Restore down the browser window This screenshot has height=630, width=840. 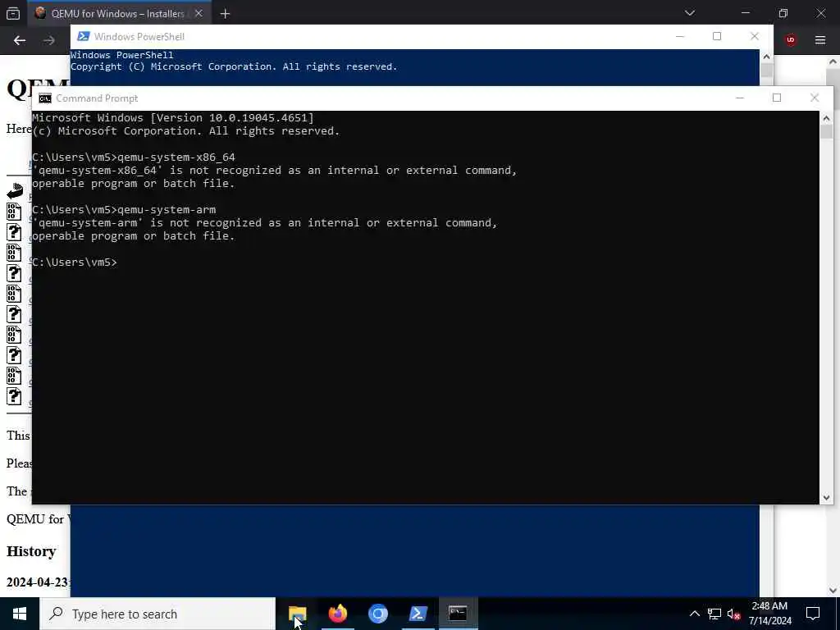click(783, 13)
